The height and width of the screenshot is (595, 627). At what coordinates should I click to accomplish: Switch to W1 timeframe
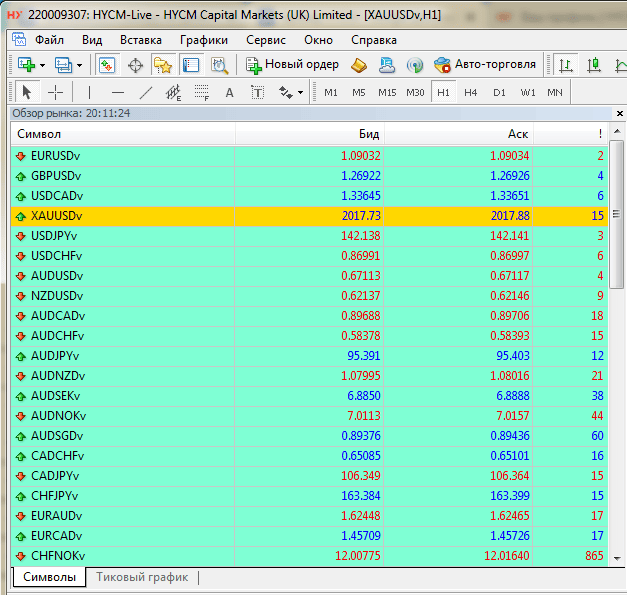point(528,92)
